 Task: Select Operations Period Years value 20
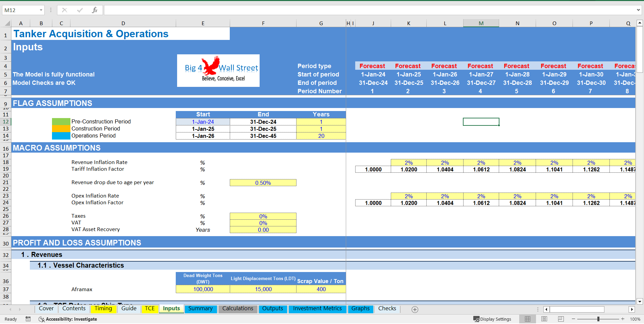(321, 136)
